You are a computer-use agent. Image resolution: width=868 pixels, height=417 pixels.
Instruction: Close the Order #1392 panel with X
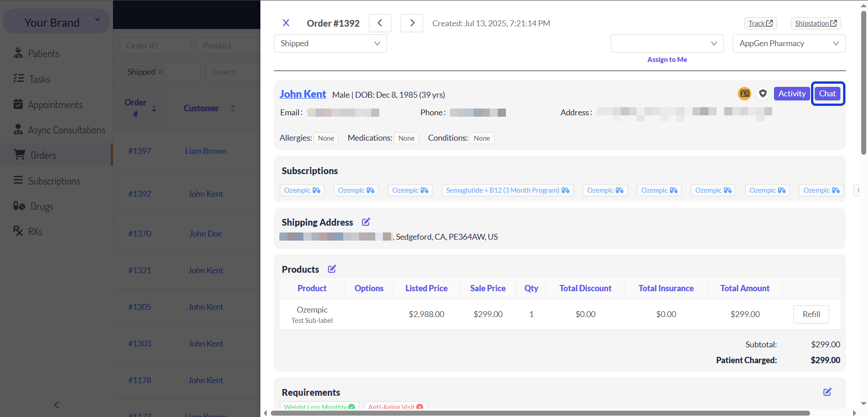click(x=286, y=23)
